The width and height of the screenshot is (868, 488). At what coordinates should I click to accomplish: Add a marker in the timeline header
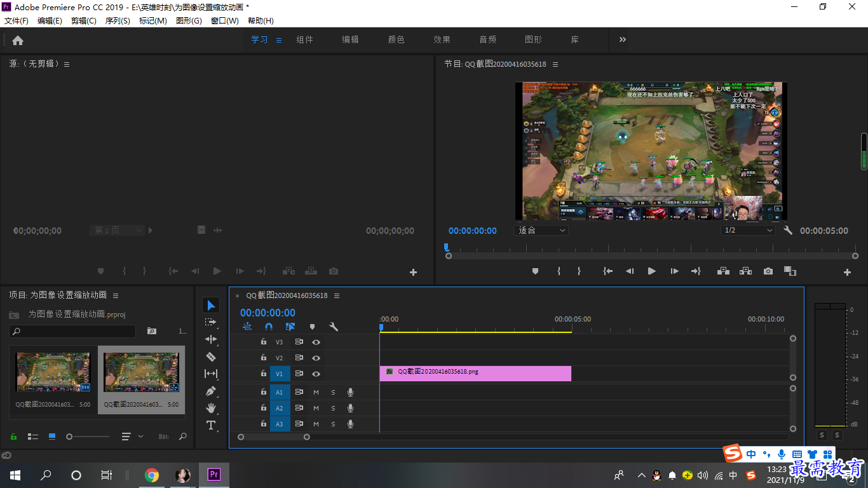(312, 327)
